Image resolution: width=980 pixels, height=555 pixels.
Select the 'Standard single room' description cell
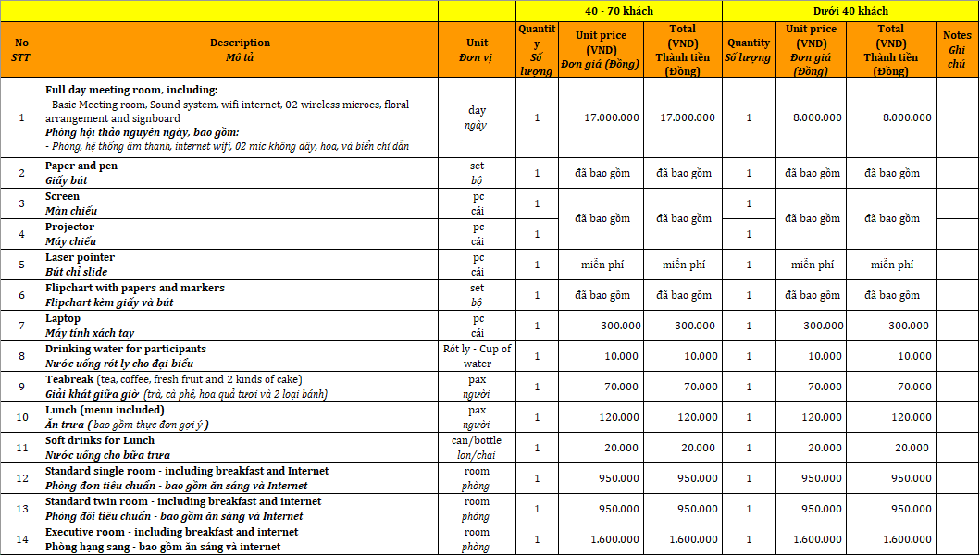click(241, 479)
